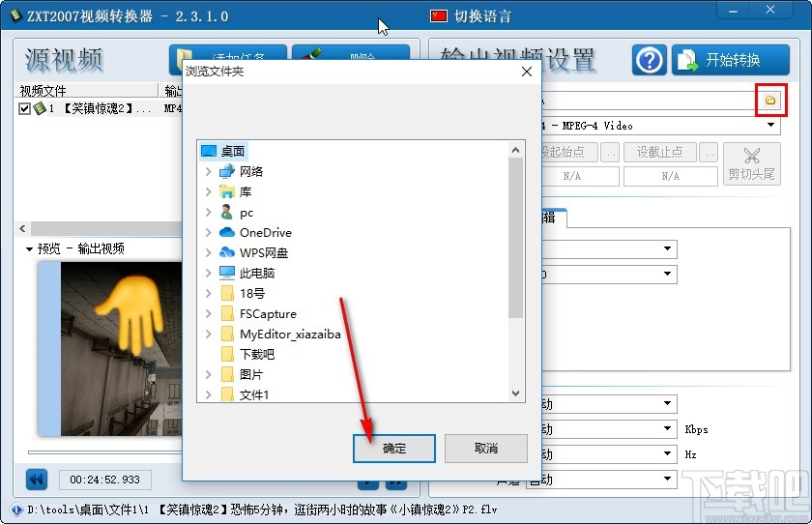Click the 开始转换 start conversion button
This screenshot has height=524, width=812.
pos(731,60)
